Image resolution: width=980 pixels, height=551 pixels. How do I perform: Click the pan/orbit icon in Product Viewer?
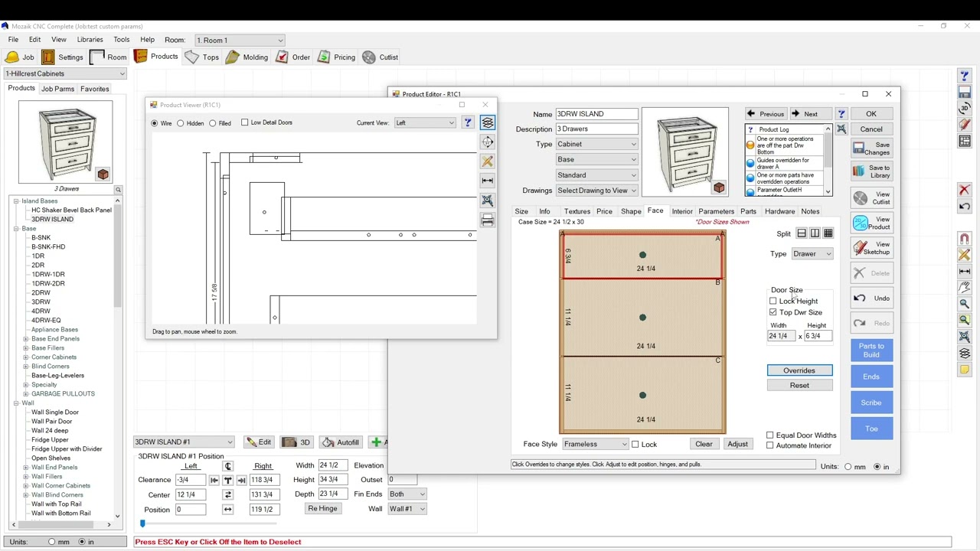tap(488, 142)
